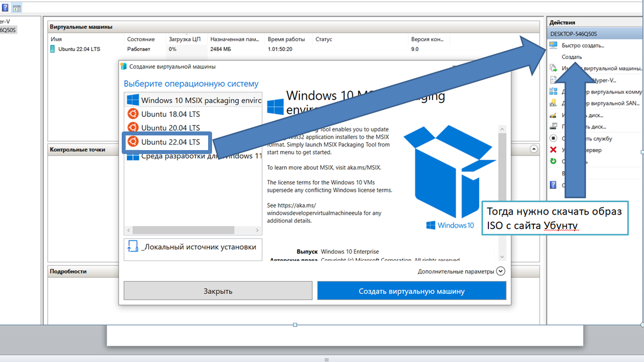Open Импорт виртуальной машины via its icon
This screenshot has width=644, height=362.
(552, 68)
